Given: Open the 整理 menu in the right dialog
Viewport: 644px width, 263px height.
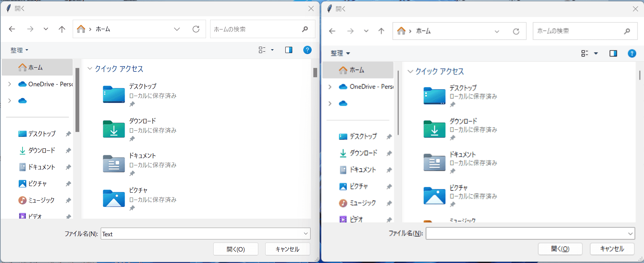Looking at the screenshot, I should (340, 53).
